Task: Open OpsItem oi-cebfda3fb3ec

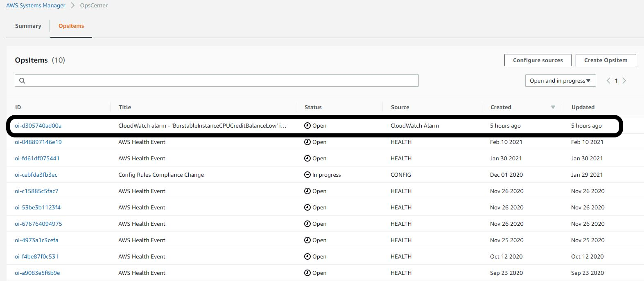Action: 36,175
